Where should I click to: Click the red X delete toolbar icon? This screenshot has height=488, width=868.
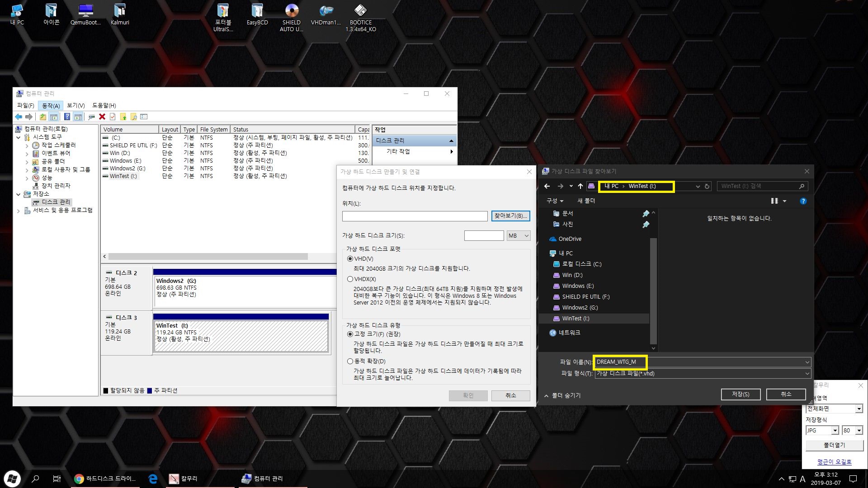click(x=102, y=117)
